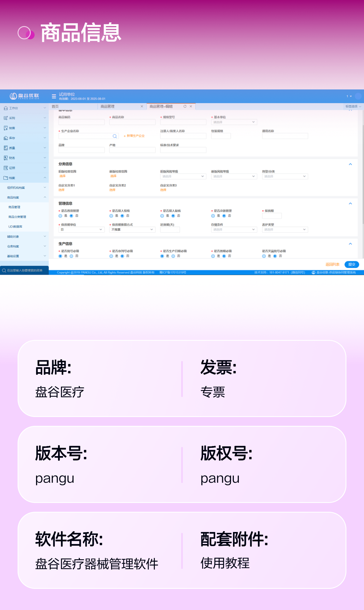Open the 养护类型 dropdown

coord(285,230)
